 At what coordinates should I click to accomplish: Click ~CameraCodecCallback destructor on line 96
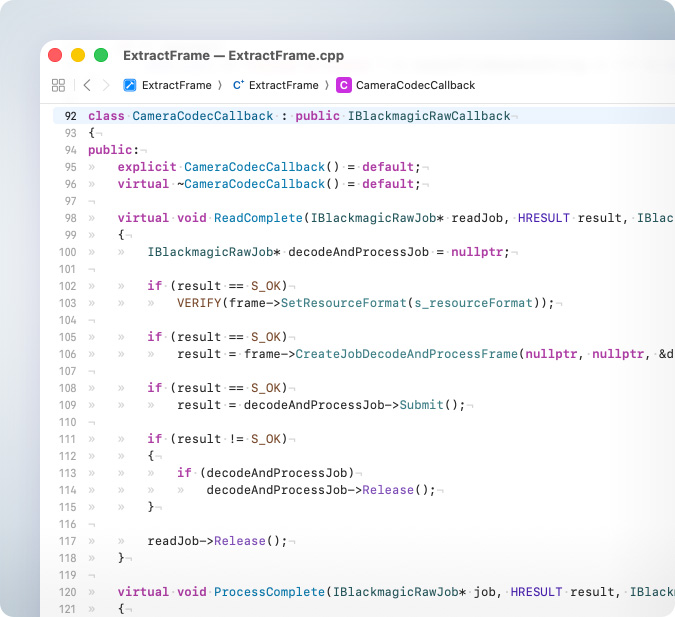tap(251, 184)
